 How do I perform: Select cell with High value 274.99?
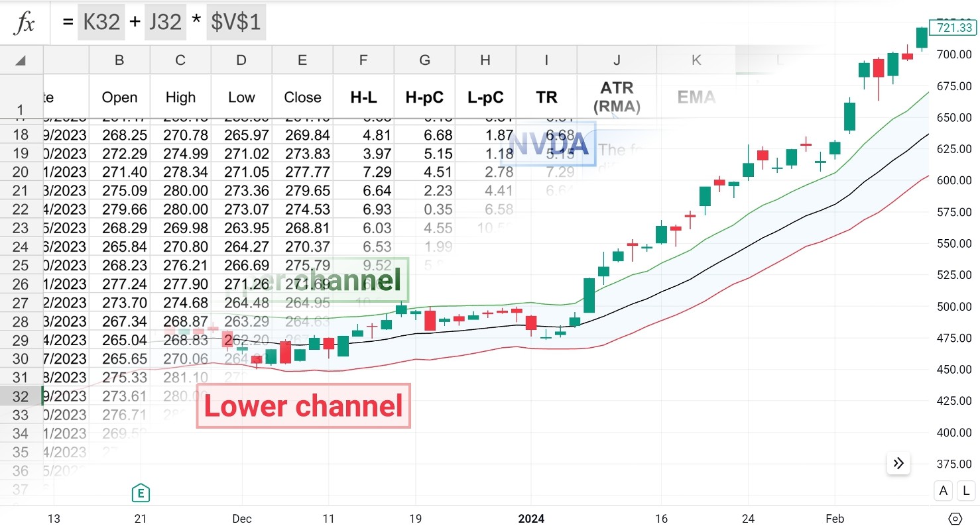[180, 154]
